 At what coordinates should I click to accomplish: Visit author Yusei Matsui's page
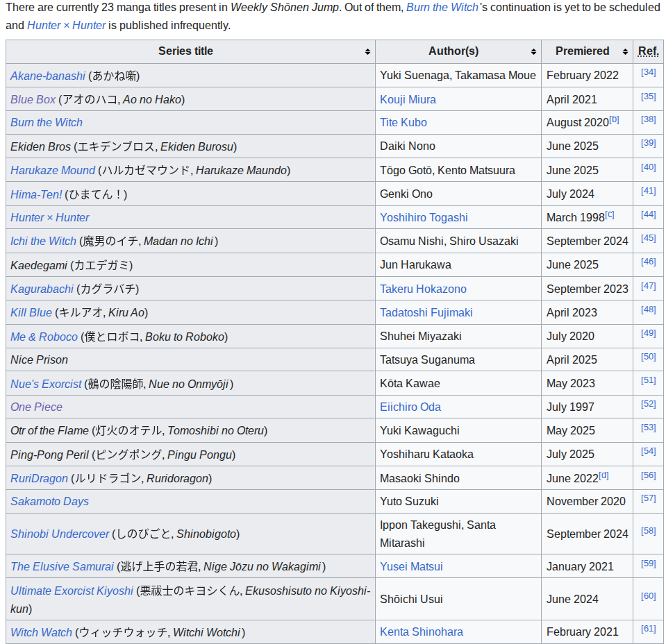[x=411, y=567]
